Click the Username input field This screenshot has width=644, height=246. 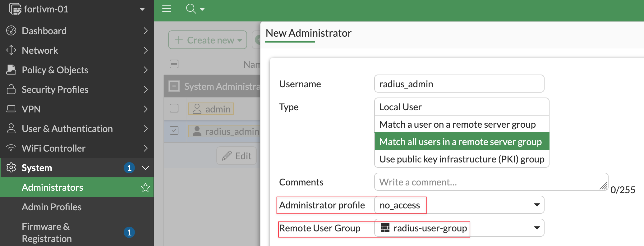coord(459,84)
